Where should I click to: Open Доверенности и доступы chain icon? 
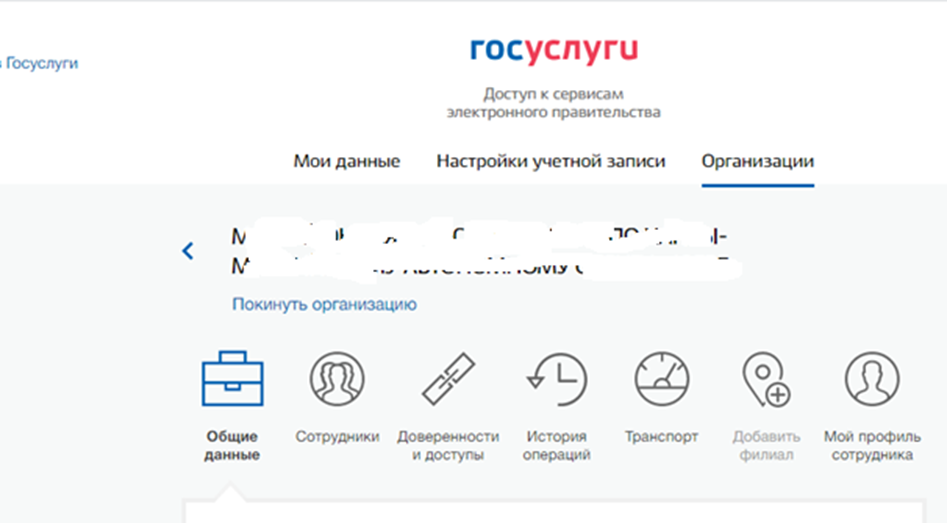tap(448, 379)
